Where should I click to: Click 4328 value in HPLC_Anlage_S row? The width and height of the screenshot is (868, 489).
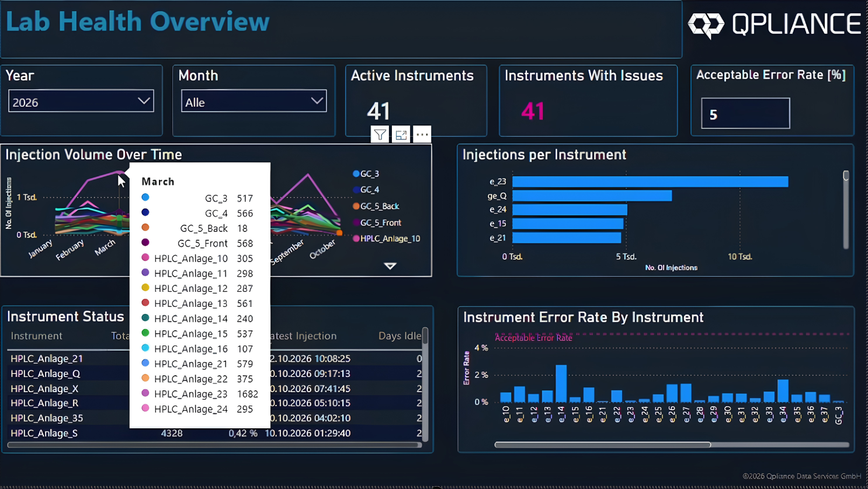pyautogui.click(x=172, y=434)
